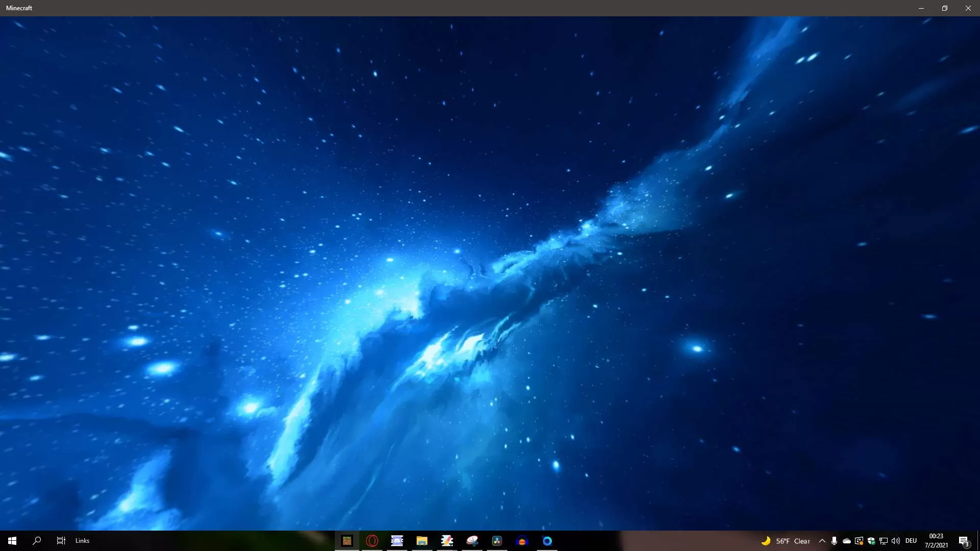Open the File Explorer folder icon
This screenshot has height=551, width=980.
422,541
